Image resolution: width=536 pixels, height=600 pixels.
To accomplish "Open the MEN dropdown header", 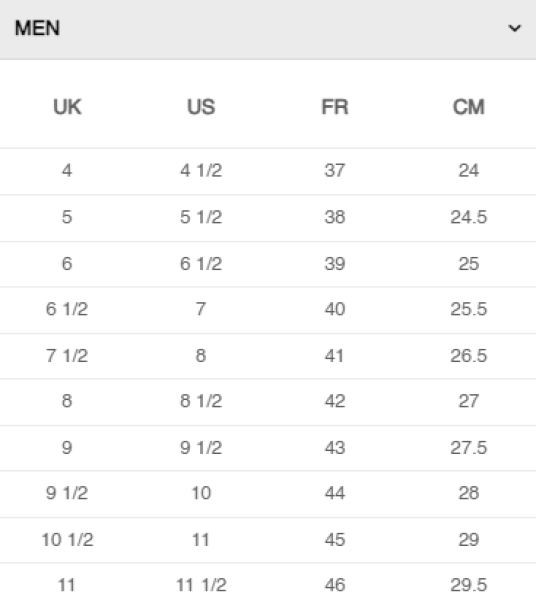I will pyautogui.click(x=268, y=29).
